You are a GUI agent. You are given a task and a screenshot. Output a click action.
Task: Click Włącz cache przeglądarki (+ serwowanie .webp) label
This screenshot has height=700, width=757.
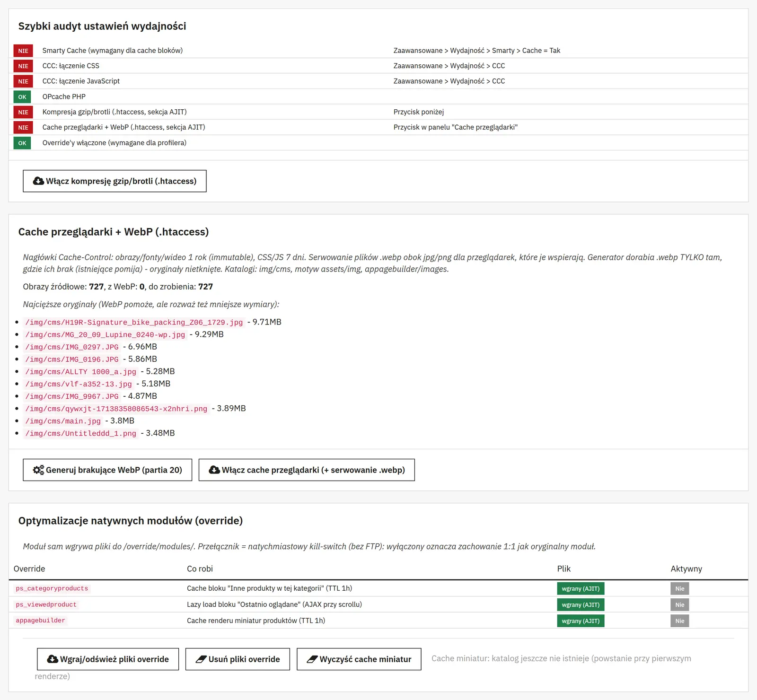(313, 470)
